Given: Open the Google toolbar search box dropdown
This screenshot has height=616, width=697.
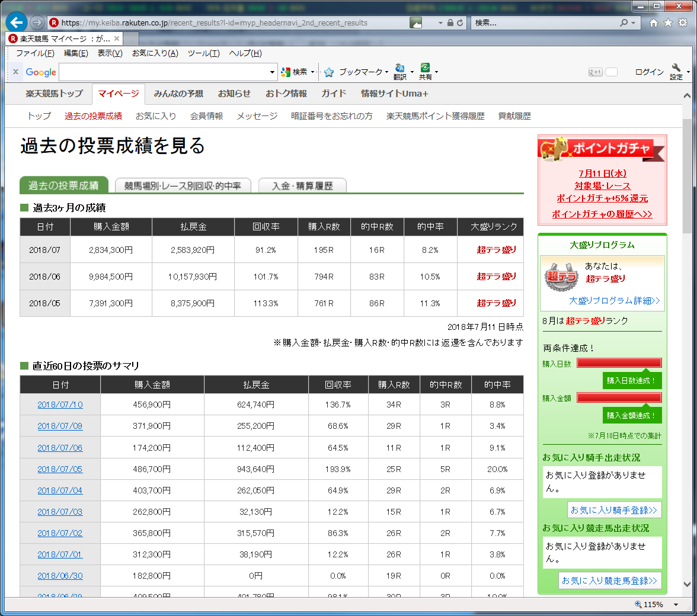Looking at the screenshot, I should point(272,72).
